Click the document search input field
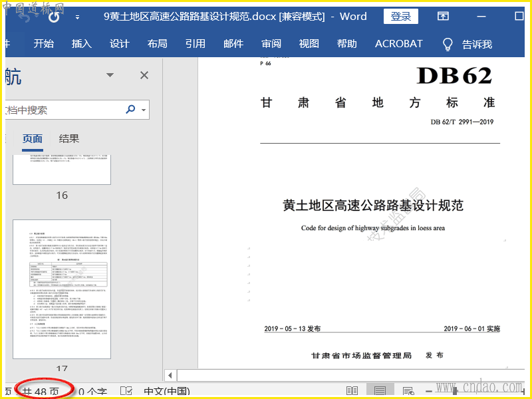The width and height of the screenshot is (532, 399). point(65,110)
